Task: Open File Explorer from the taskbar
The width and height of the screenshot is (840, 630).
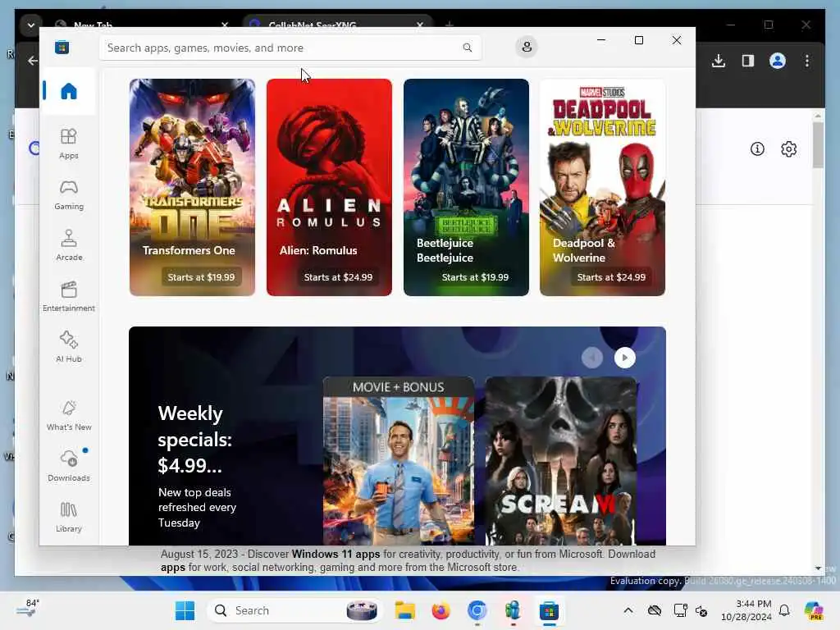Action: tap(405, 610)
